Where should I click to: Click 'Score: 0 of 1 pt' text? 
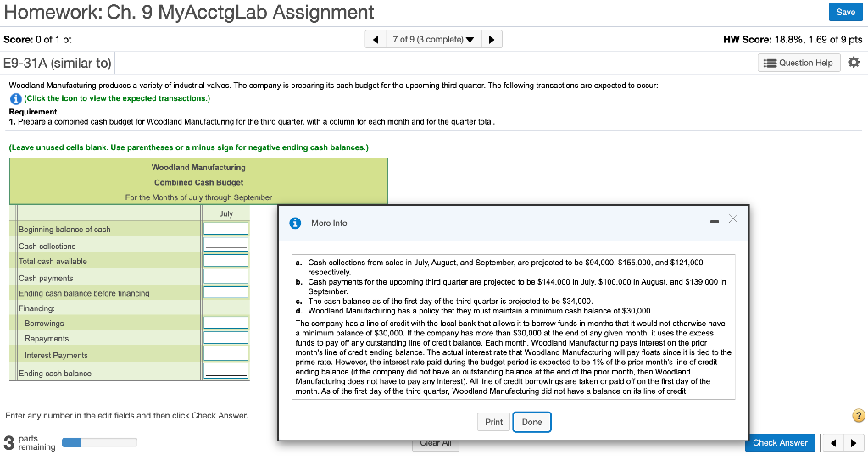pyautogui.click(x=37, y=39)
